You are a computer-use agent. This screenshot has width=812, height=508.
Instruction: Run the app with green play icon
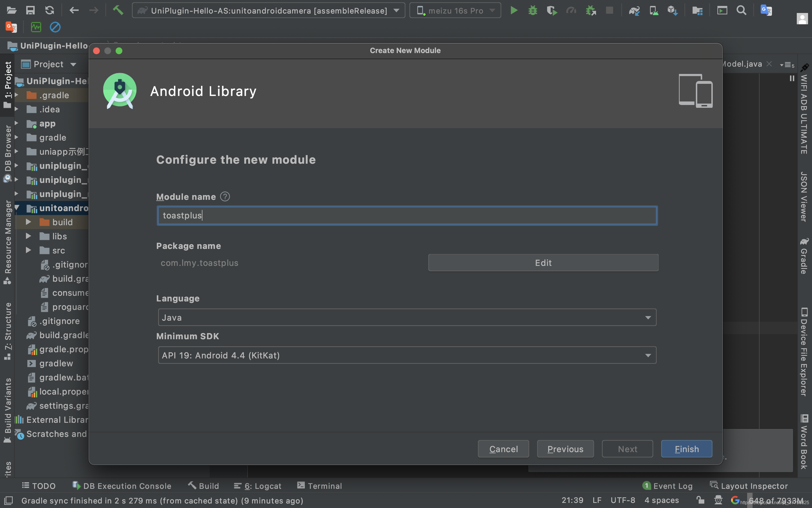(513, 10)
